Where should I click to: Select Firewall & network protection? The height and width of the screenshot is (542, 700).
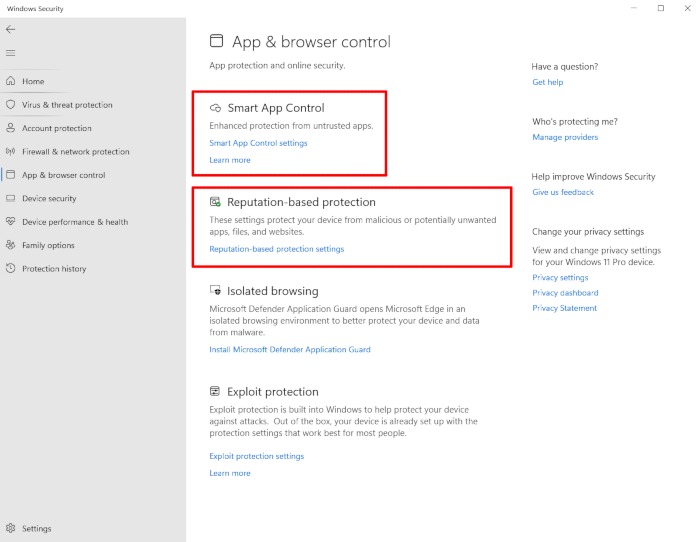[x=76, y=152]
